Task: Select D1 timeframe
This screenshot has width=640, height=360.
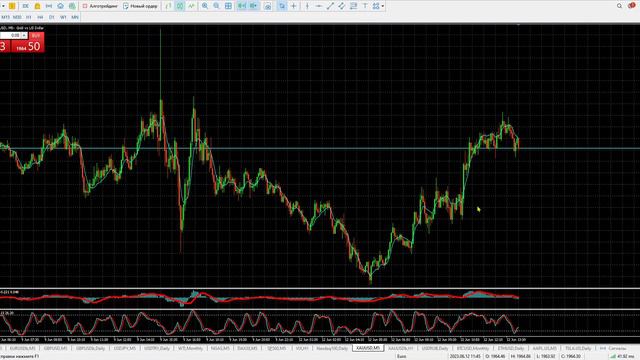Action: pyautogui.click(x=51, y=17)
